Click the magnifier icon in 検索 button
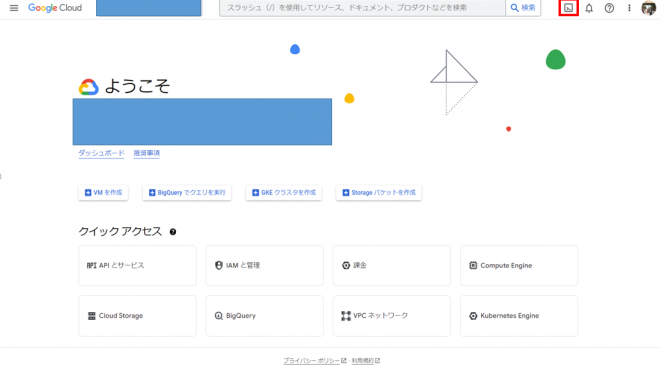The height and width of the screenshot is (365, 660). click(x=514, y=8)
